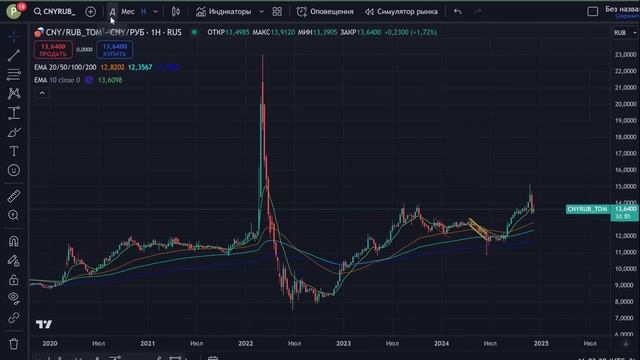Click the ОТКР open value 13,4985
Image resolution: width=640 pixels, height=360 pixels.
point(237,32)
